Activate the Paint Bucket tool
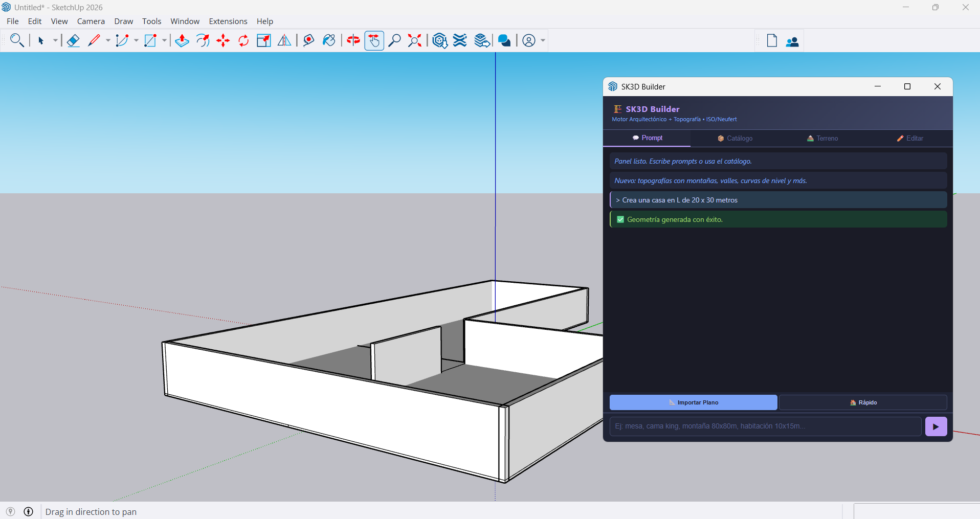 click(329, 40)
